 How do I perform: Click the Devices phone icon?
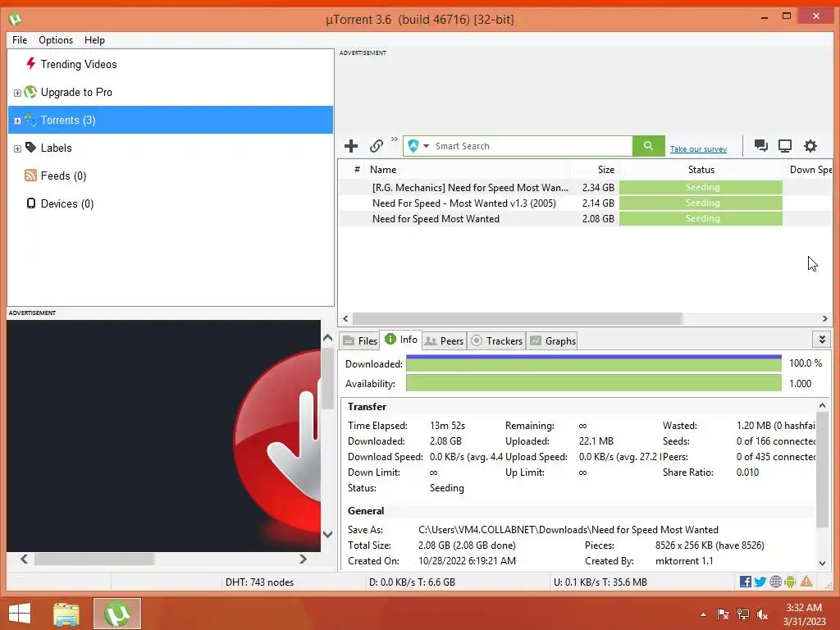(31, 203)
